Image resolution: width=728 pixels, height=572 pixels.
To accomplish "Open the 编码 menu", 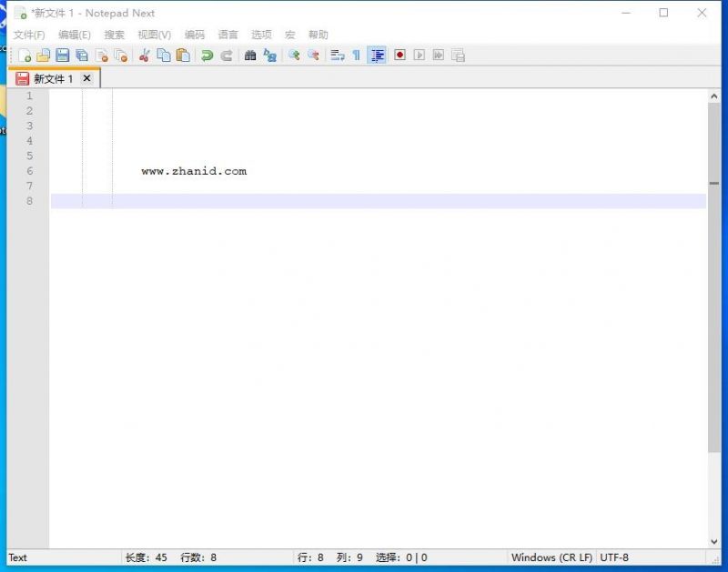I will 195,35.
